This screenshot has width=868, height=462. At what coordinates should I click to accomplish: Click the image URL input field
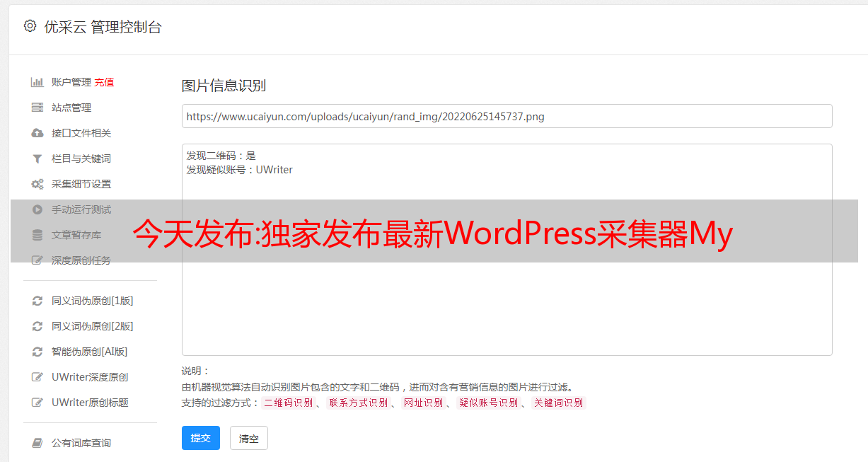(x=507, y=116)
